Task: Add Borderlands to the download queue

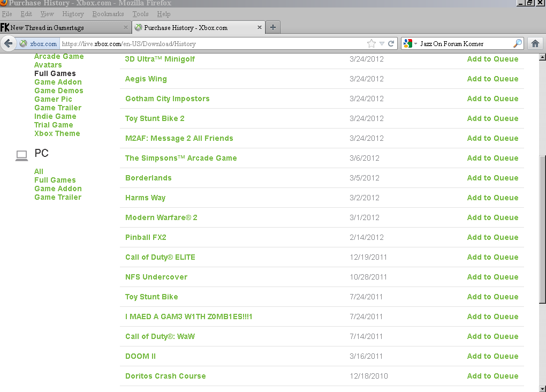Action: coord(492,178)
